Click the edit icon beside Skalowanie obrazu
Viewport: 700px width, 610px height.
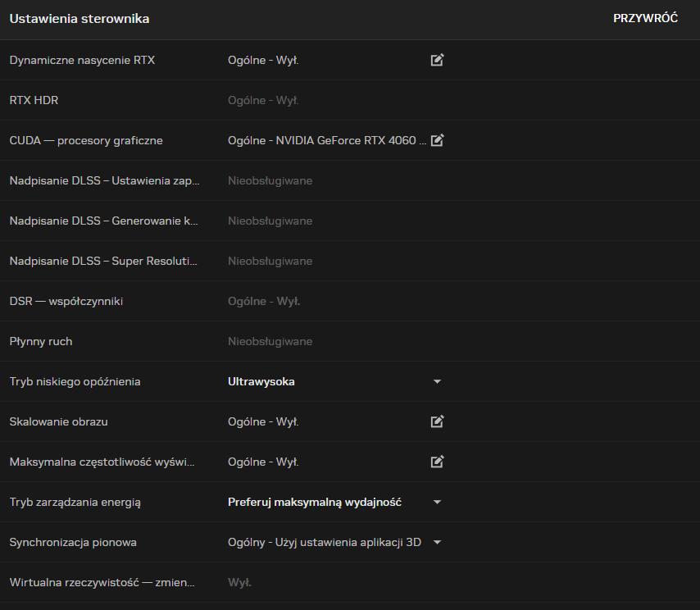pos(437,421)
